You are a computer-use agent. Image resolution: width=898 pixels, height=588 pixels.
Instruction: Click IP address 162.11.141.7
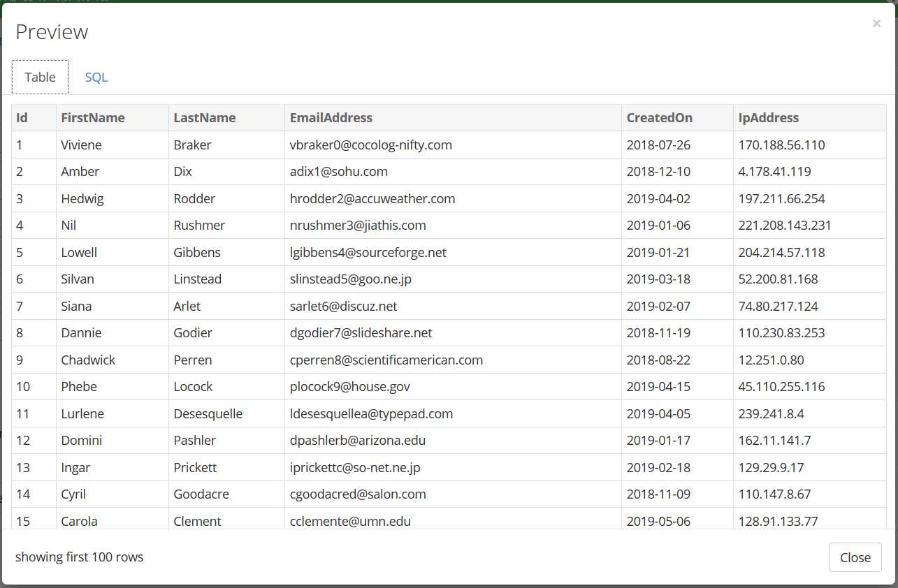(774, 441)
